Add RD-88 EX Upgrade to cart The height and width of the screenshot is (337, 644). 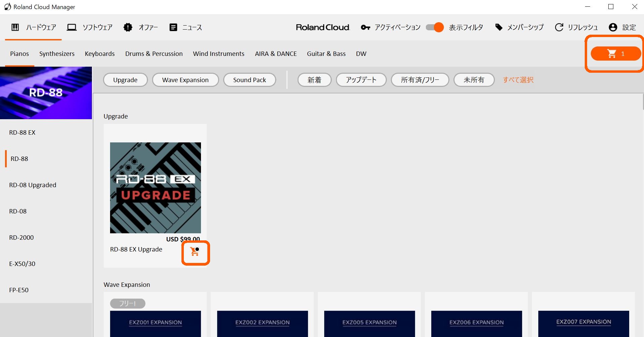pos(195,252)
